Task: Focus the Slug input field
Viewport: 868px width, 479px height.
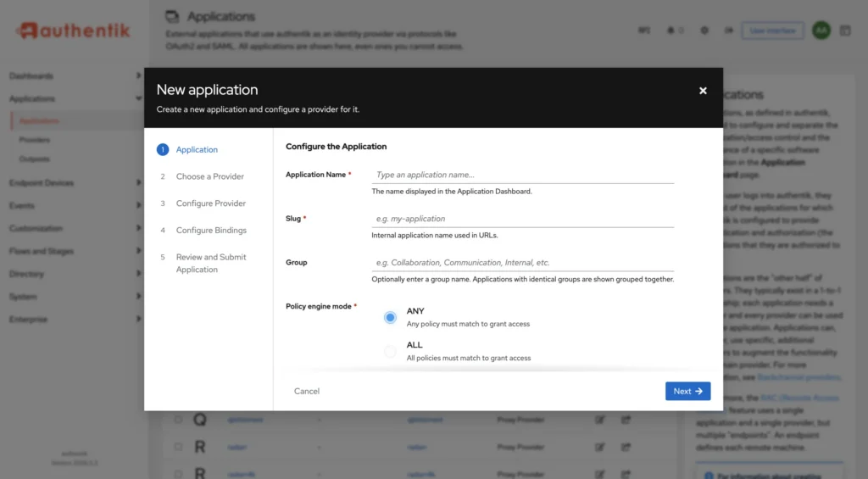Action: point(522,219)
